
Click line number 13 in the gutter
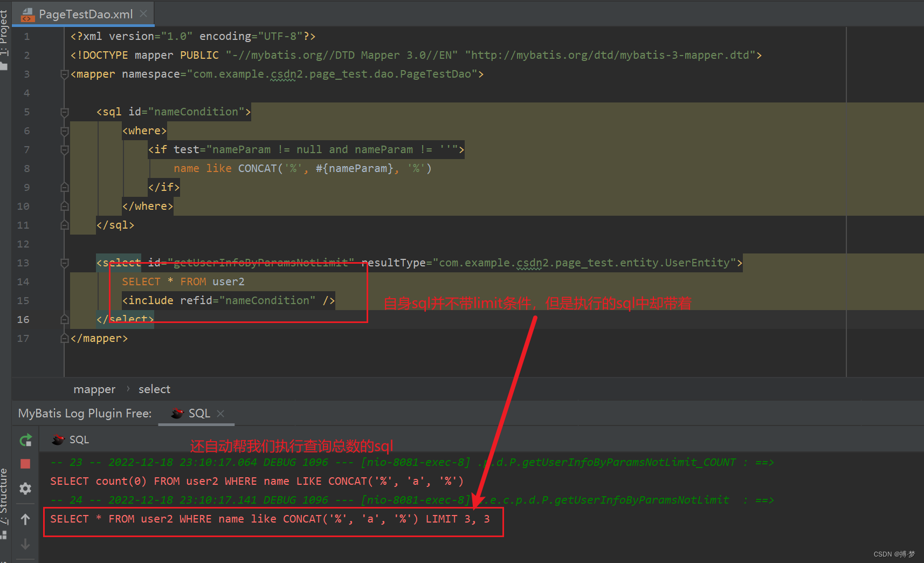pos(23,263)
